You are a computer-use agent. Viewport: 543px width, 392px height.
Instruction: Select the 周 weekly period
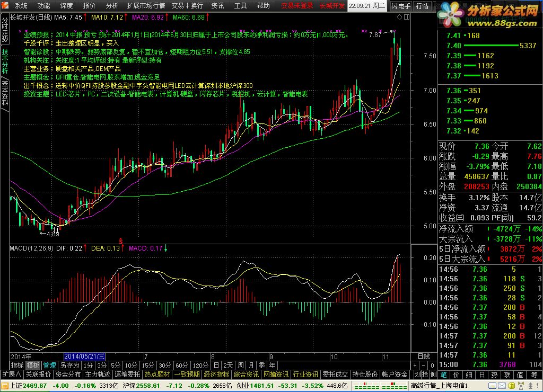[x=241, y=366]
